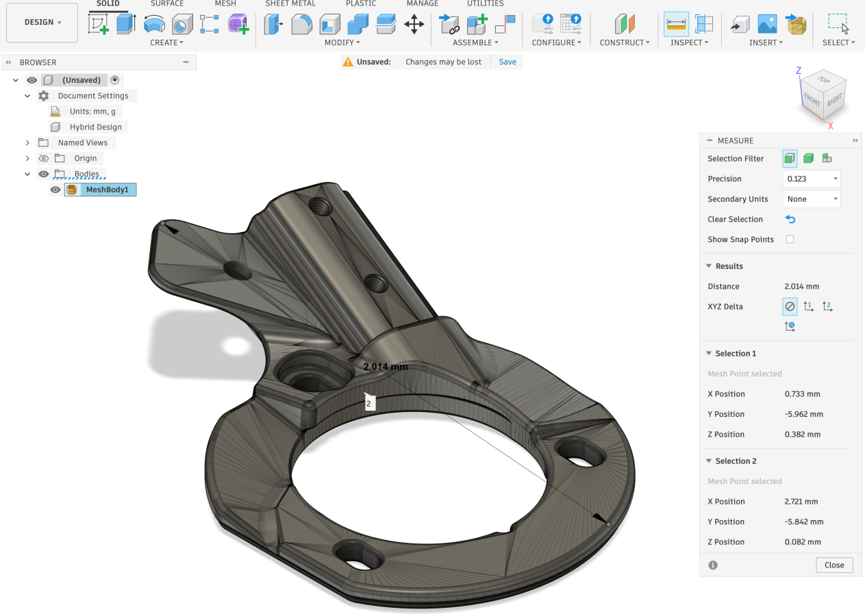The width and height of the screenshot is (865, 616).
Task: Open the Precision dropdown
Action: 811,179
